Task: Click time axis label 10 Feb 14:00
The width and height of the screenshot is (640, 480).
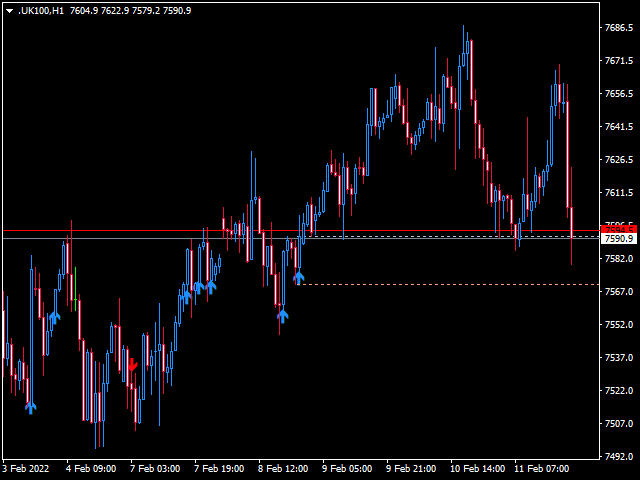Action: pos(478,469)
